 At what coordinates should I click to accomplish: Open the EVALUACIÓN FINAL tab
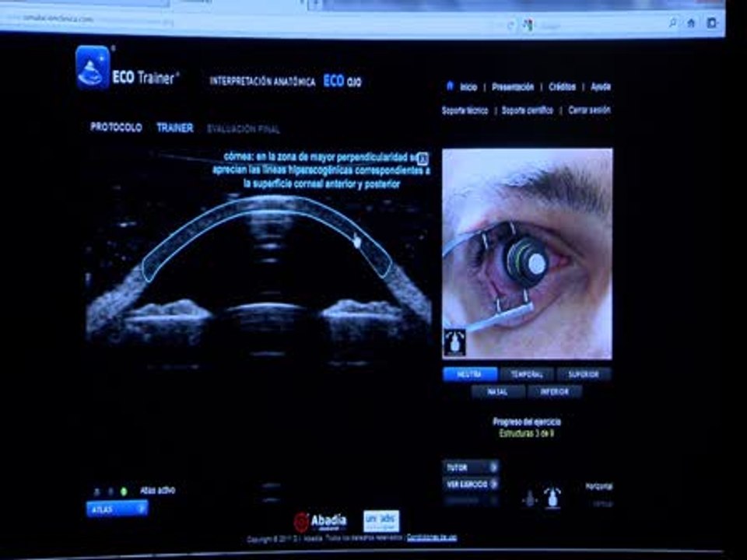(x=244, y=129)
